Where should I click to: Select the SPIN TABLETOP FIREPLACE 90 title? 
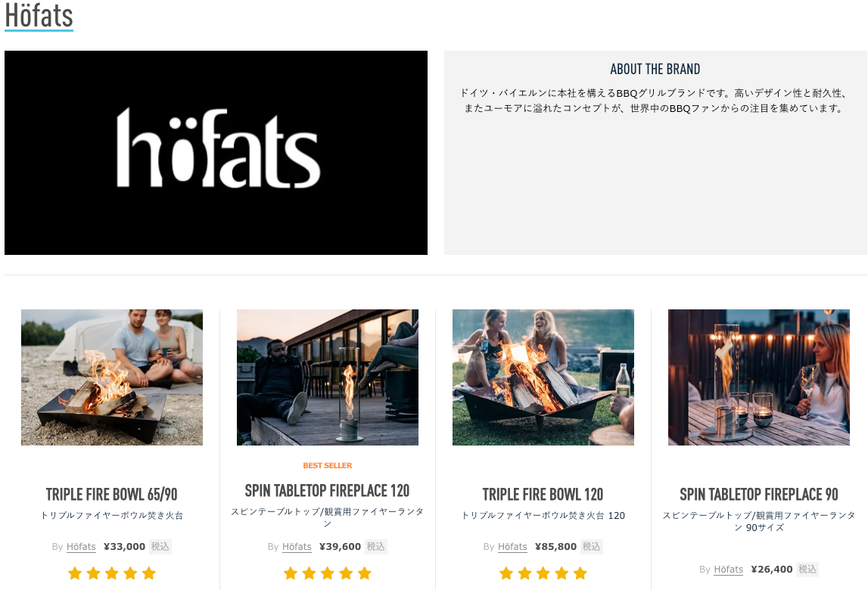[x=759, y=494]
